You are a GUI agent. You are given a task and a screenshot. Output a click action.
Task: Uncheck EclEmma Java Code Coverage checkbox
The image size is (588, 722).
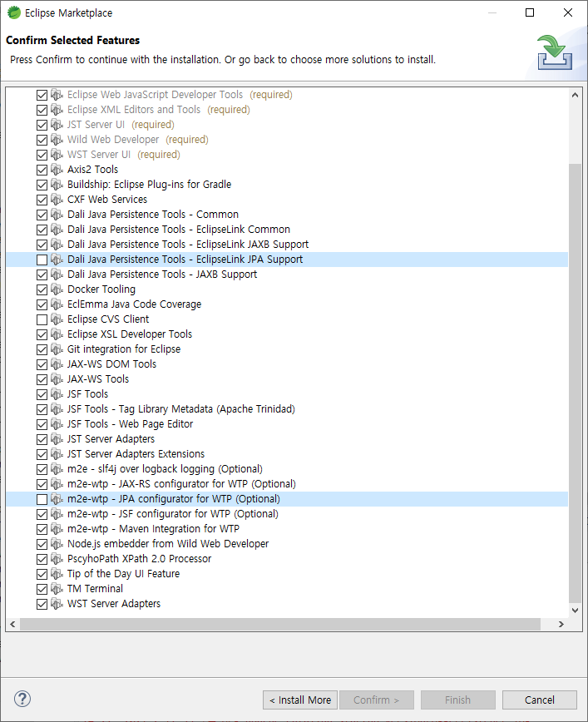tap(42, 304)
